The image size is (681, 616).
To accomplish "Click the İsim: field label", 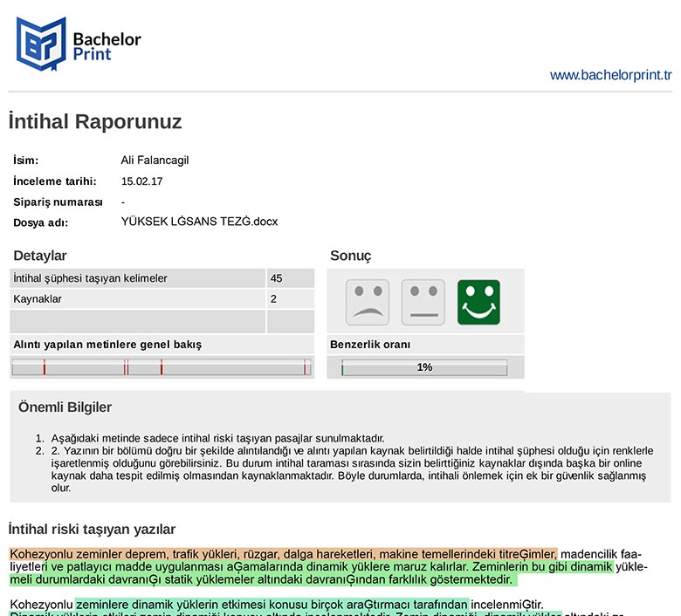I will click(x=25, y=161).
